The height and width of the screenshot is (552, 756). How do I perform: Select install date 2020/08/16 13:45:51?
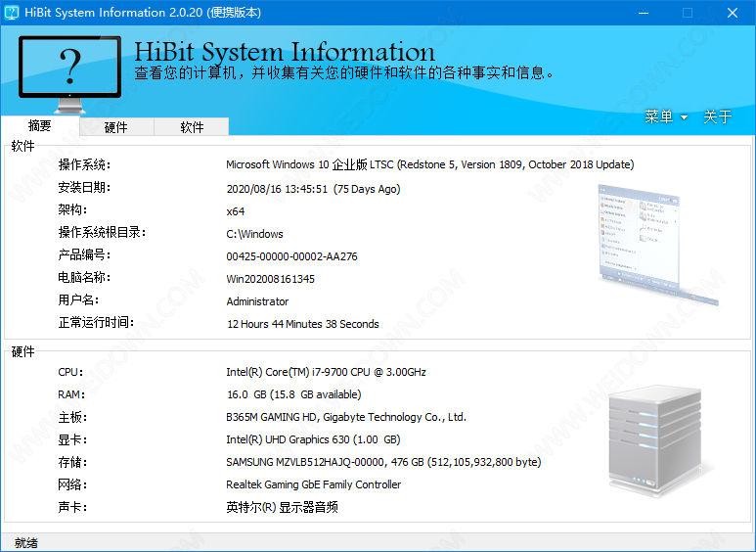tap(313, 189)
